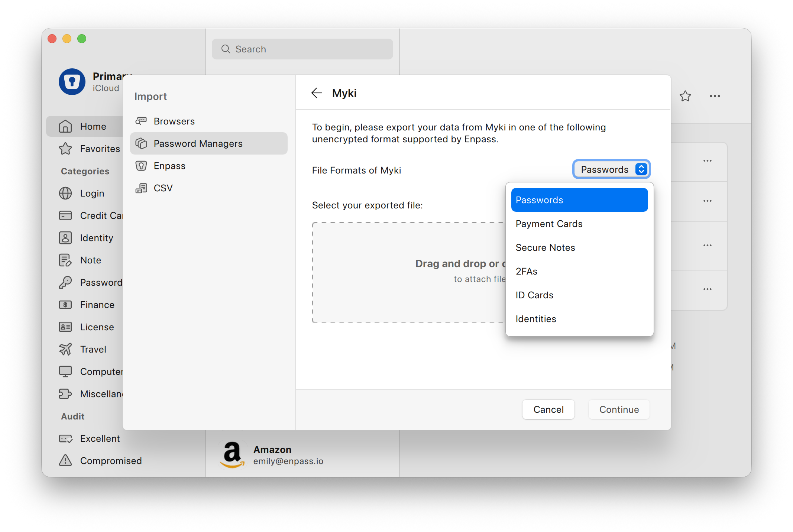
Task: Click the License card icon
Action: pos(65,327)
